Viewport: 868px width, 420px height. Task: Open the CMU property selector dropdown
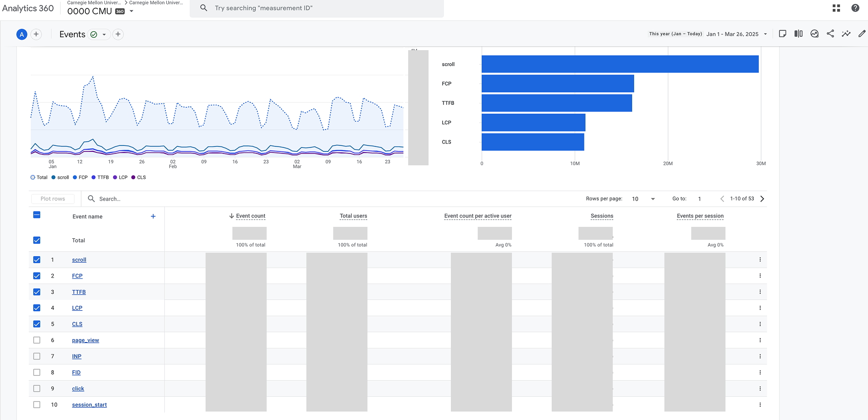[x=132, y=11]
